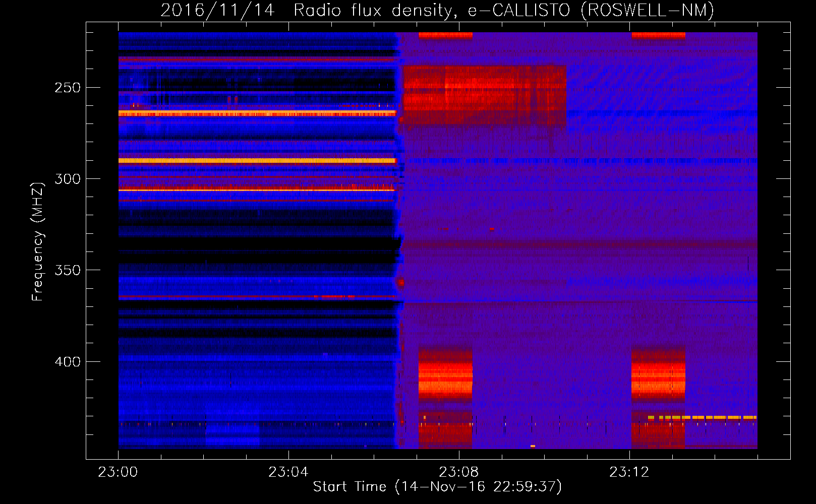
Task: Click the plot title mentioning e-CALLISTO (ROSWELL-NM)
Action: point(437,10)
